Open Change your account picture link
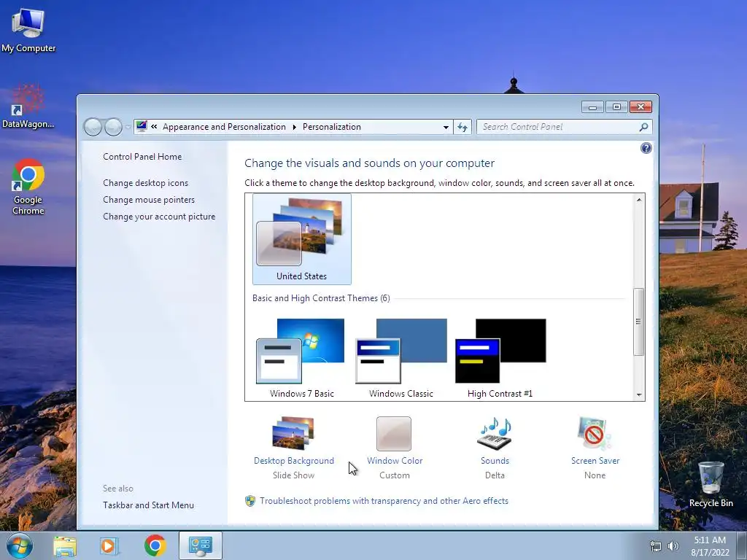This screenshot has height=560, width=747. [x=159, y=216]
